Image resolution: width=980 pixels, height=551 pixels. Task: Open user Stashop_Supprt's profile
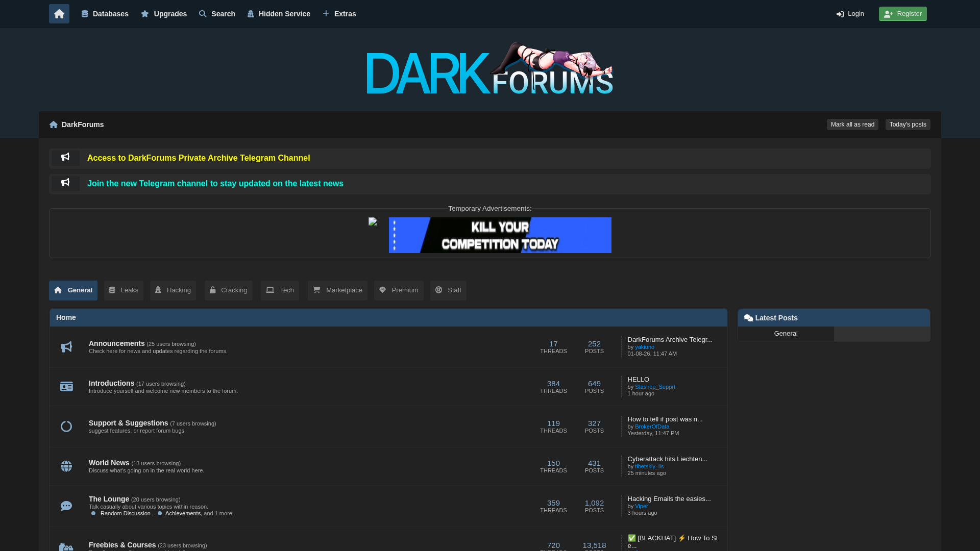[655, 387]
